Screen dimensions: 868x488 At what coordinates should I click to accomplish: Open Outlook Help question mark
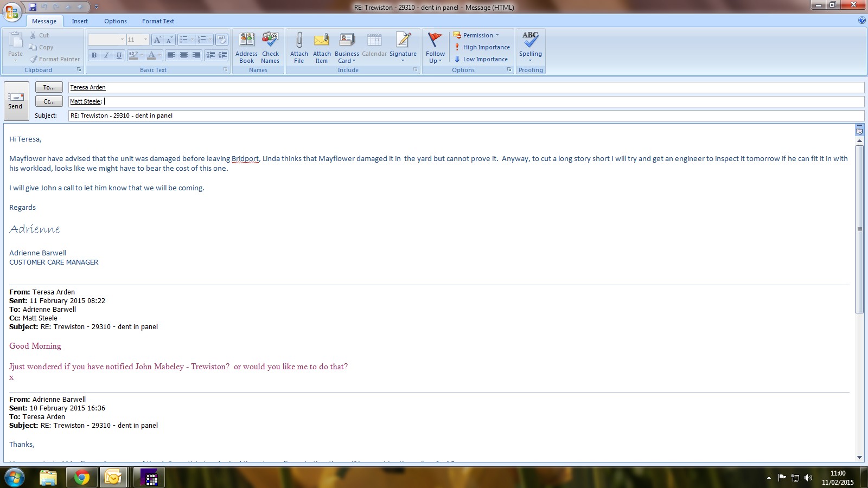point(862,21)
